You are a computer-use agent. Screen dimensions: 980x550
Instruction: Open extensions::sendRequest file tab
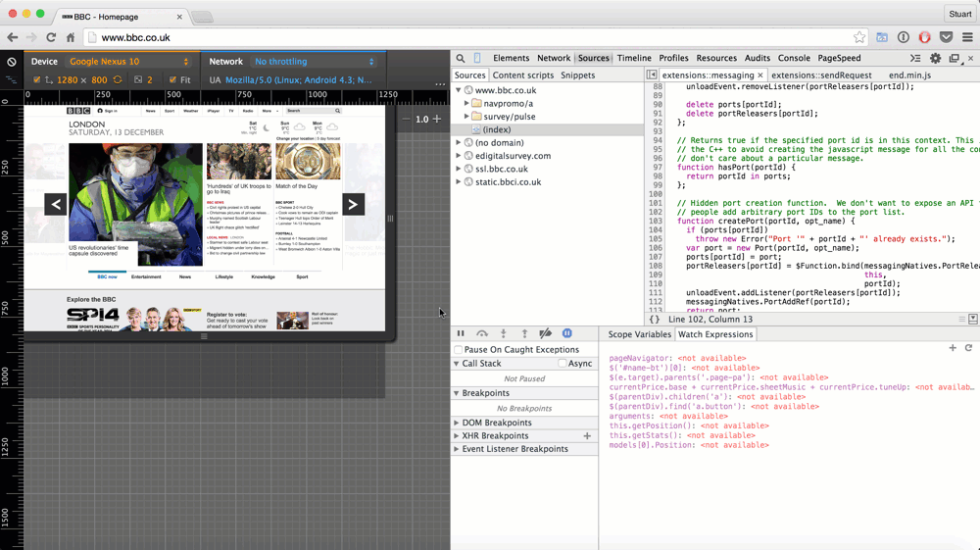click(821, 75)
